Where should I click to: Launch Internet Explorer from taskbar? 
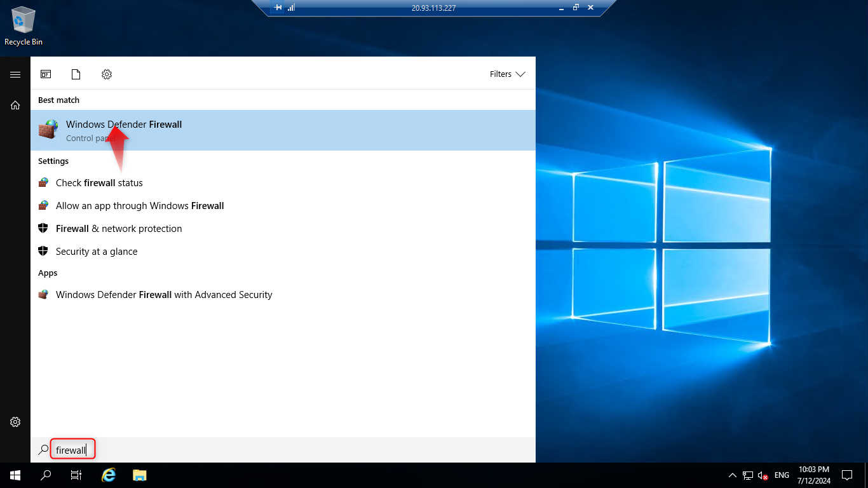coord(109,475)
